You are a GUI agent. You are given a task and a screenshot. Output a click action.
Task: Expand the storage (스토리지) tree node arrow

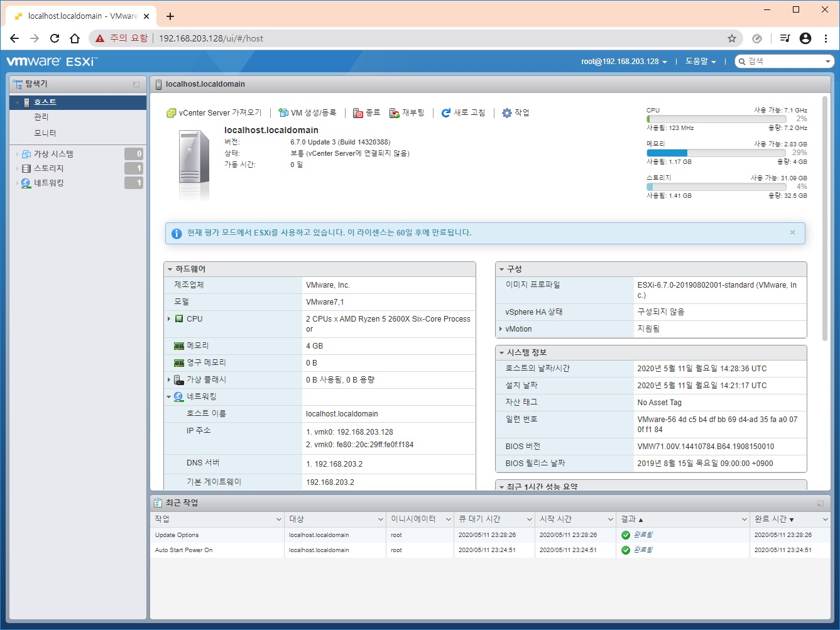tap(17, 168)
